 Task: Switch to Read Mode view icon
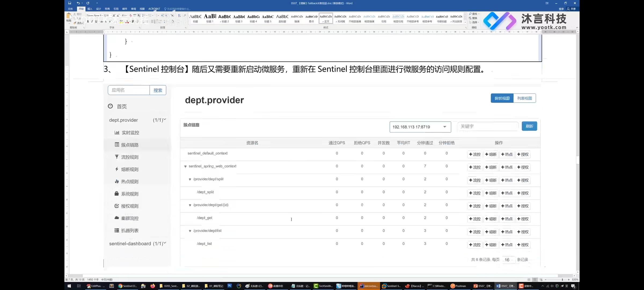click(x=529, y=280)
